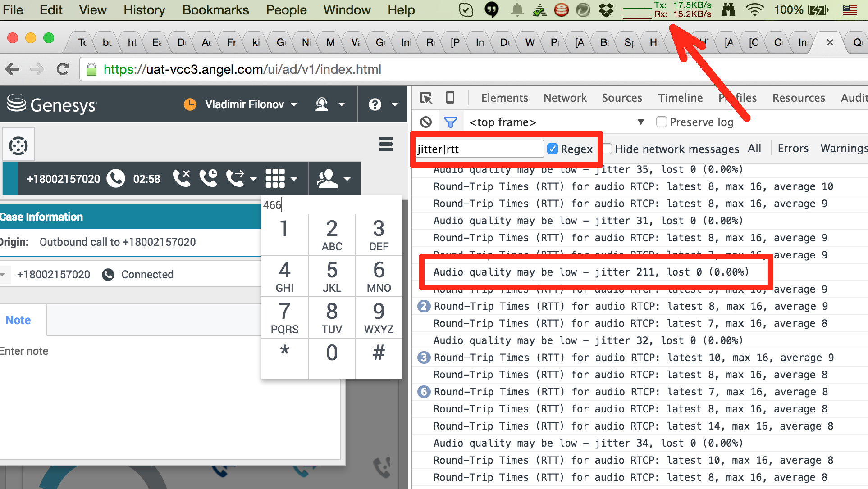Open the dial keypad grid icon
Viewport: 868px width, 489px height.
click(x=275, y=179)
